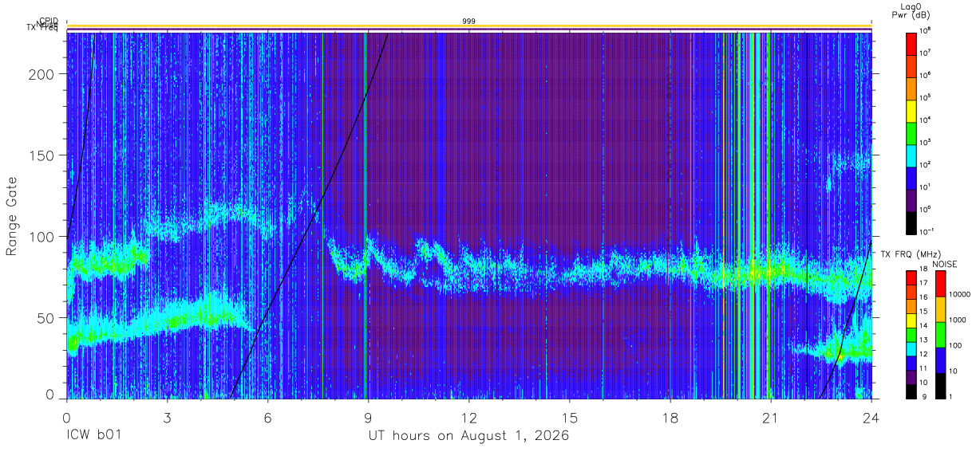Click the green segment of the Lag0 Pwr colorbar
Image resolution: width=980 pixels, height=452 pixels.
(911, 132)
